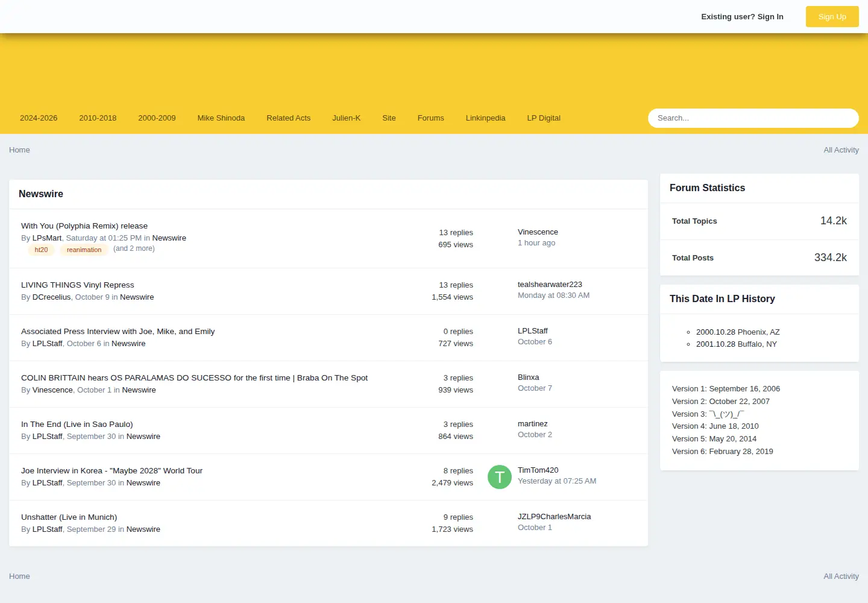Image resolution: width=868 pixels, height=603 pixels.
Task: Click Existing user? Sign In
Action: click(742, 17)
